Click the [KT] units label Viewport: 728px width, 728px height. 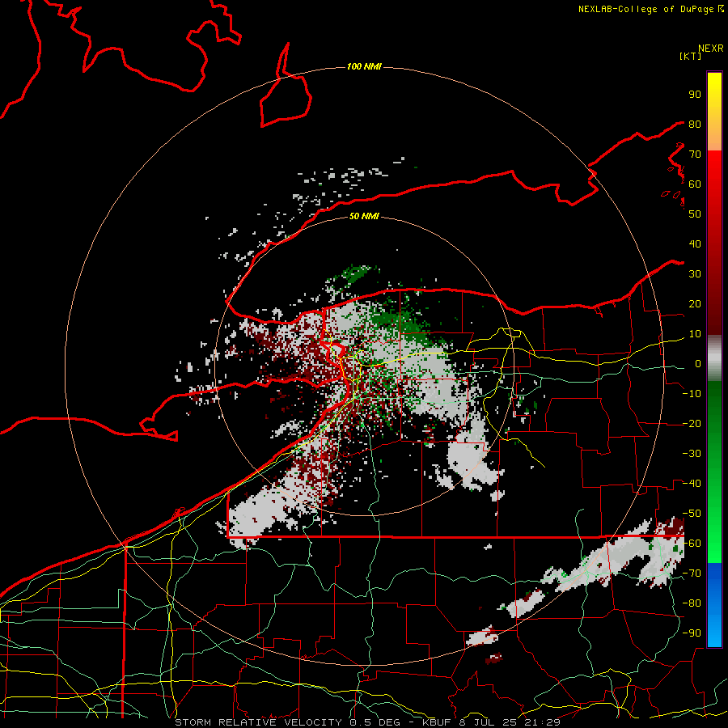[690, 56]
